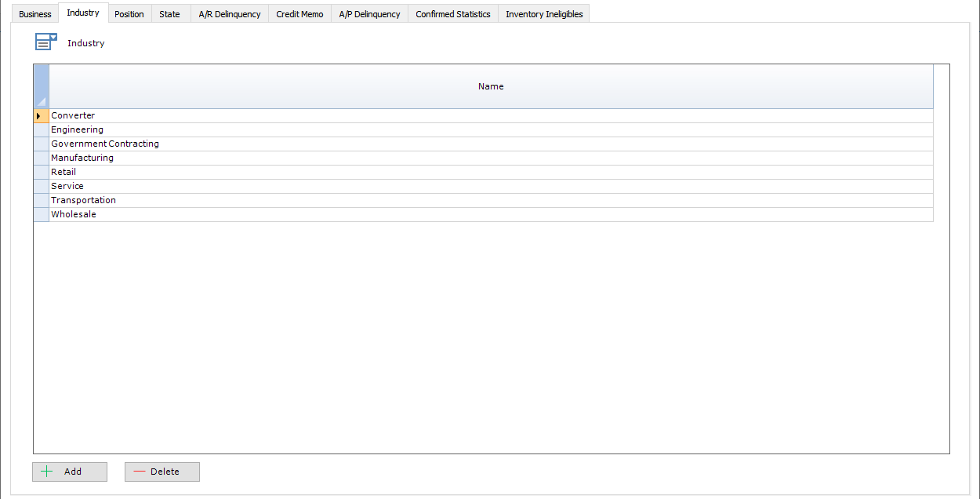Open the Confirmed Statistics tab
The image size is (980, 499).
[453, 13]
